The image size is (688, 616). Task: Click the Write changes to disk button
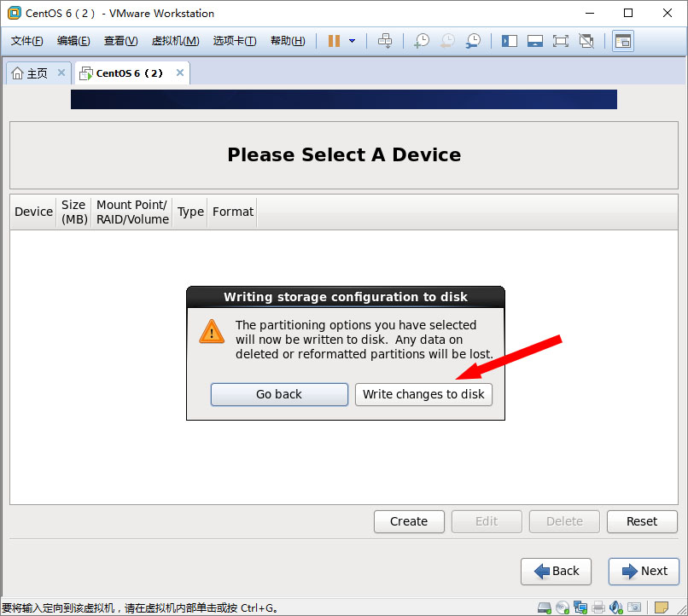tap(423, 394)
